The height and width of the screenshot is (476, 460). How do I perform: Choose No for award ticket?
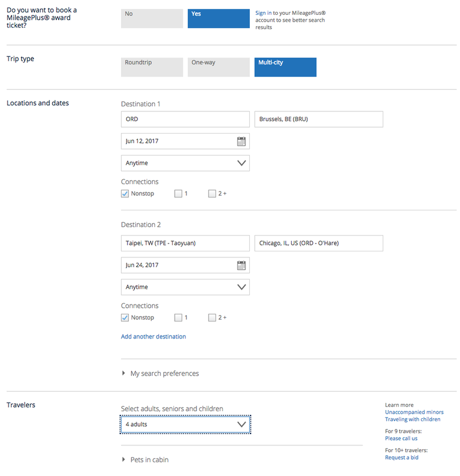[152, 19]
